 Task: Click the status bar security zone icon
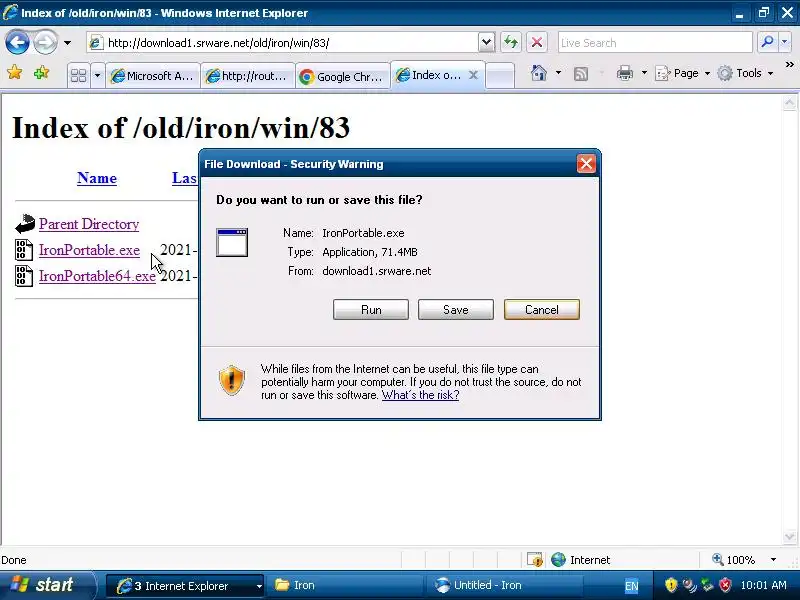tap(535, 560)
